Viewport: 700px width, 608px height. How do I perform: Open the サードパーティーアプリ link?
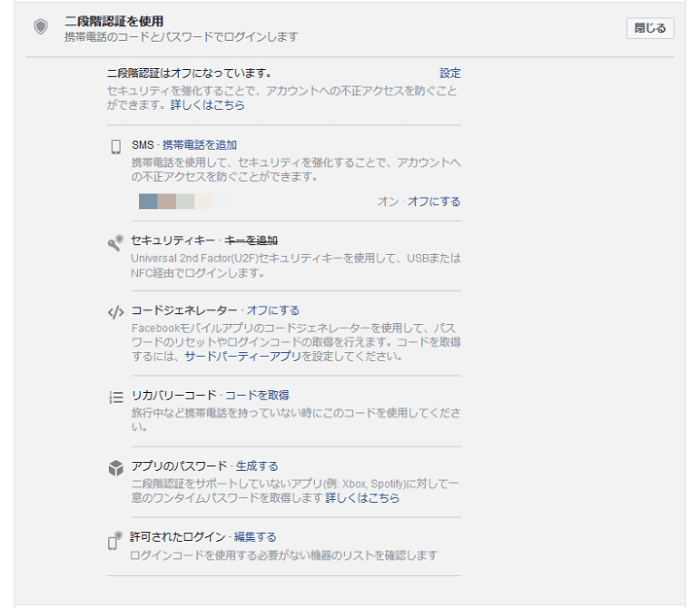coord(243,356)
